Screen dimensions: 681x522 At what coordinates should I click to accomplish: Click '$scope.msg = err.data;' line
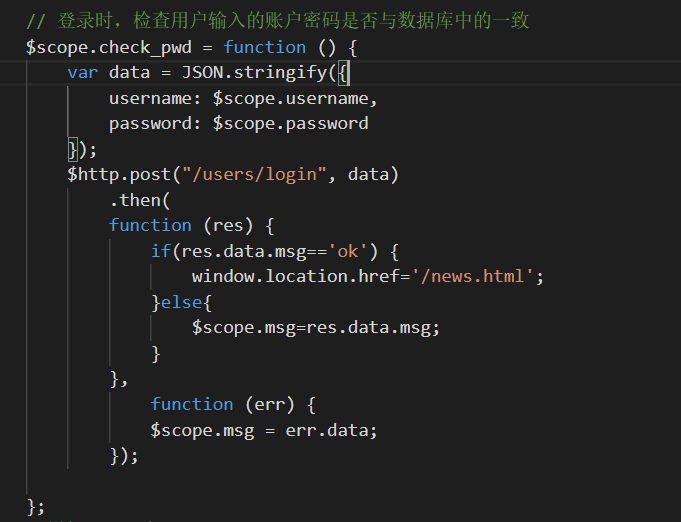[264, 430]
